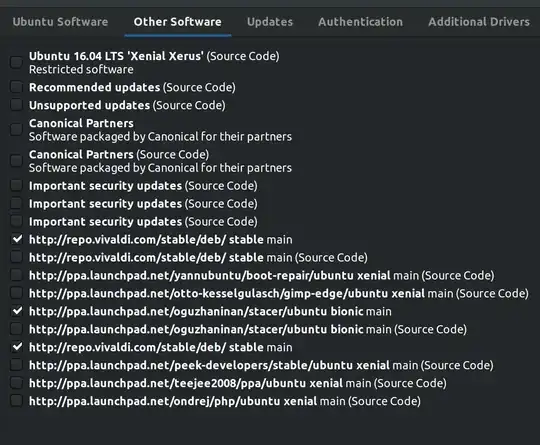Check the first Canonical Partners entry
The width and height of the screenshot is (540, 445).
tap(16, 130)
